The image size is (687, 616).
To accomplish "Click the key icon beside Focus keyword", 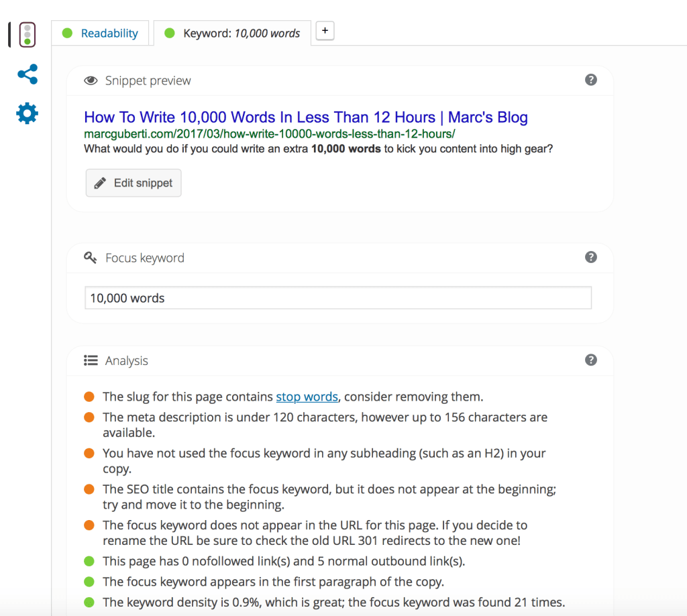I will pos(91,257).
